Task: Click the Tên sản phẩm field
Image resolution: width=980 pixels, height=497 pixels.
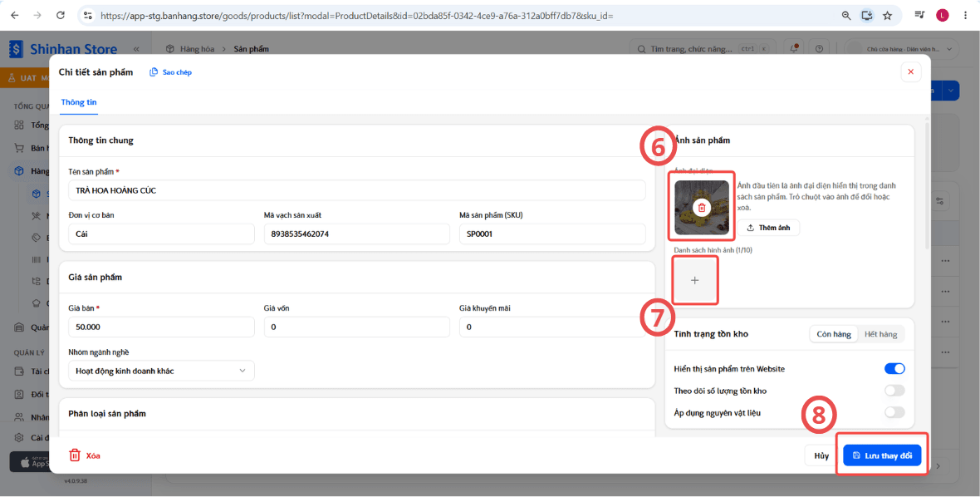Action: point(356,190)
